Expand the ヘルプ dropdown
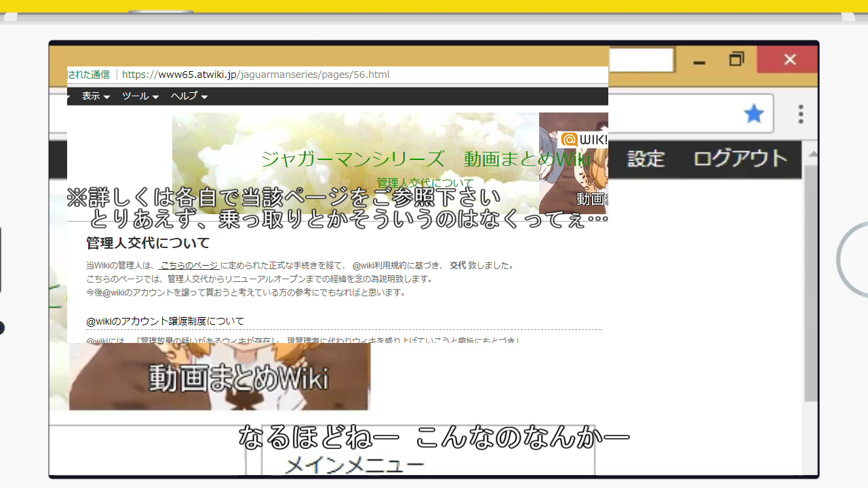This screenshot has height=488, width=868. click(184, 96)
